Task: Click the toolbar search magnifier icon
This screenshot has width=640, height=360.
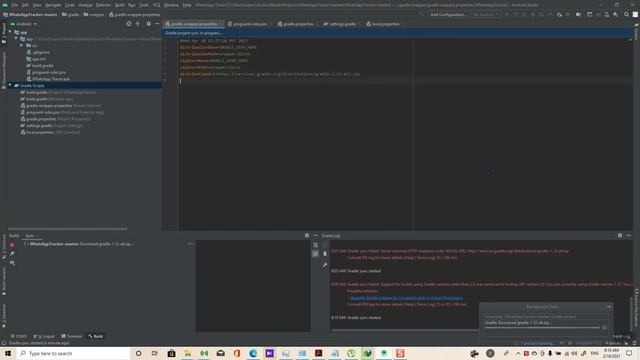Action: click(627, 14)
